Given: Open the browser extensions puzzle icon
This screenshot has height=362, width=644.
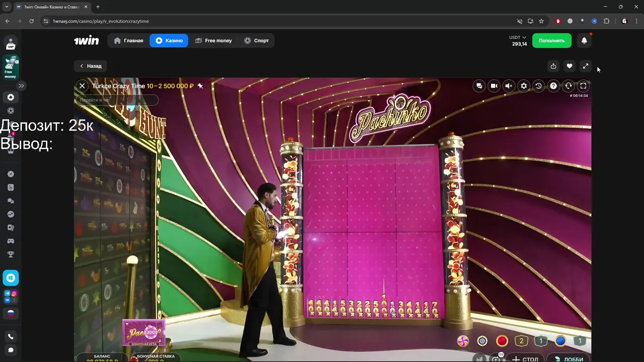Looking at the screenshot, I should coord(606,21).
